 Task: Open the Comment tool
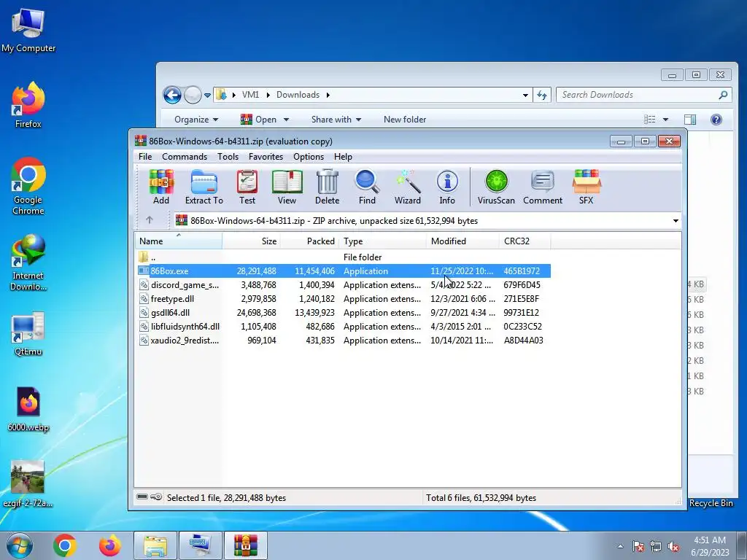543,187
